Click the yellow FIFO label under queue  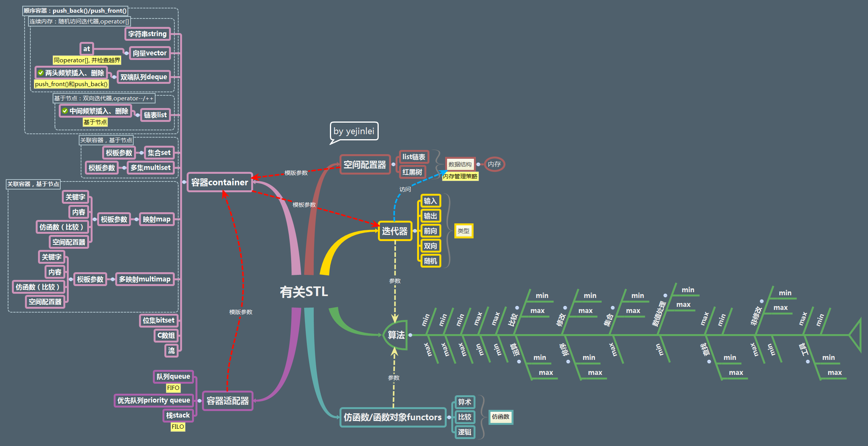[x=173, y=388]
